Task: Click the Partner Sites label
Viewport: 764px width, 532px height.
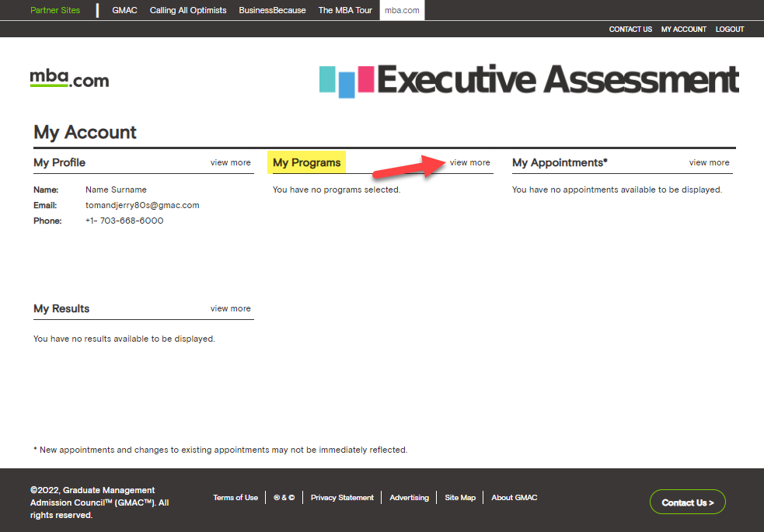Action: pos(55,10)
